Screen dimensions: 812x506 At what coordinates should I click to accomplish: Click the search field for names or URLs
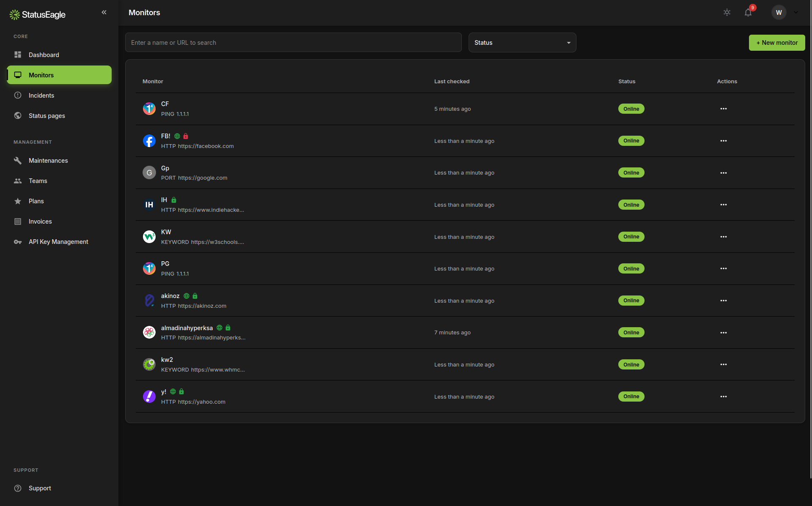pos(294,42)
